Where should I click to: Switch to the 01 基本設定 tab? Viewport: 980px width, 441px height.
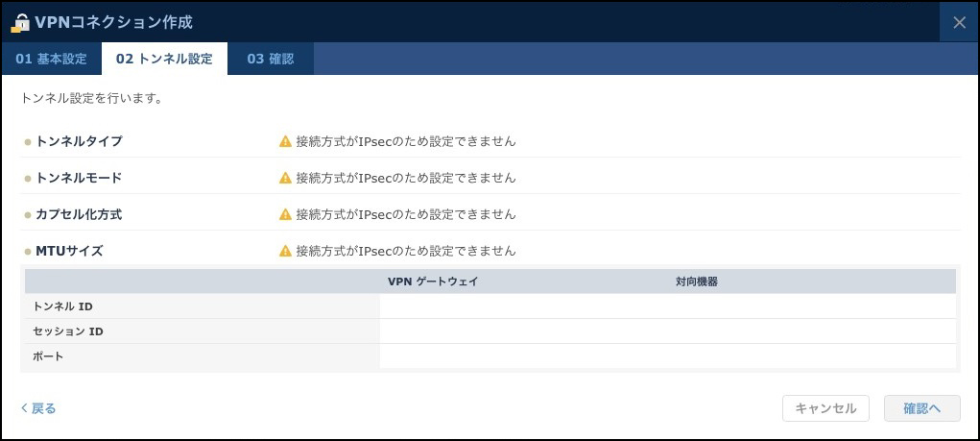coord(51,59)
